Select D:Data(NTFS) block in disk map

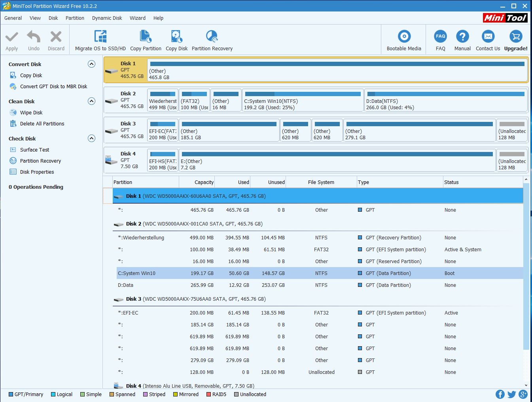pyautogui.click(x=446, y=100)
